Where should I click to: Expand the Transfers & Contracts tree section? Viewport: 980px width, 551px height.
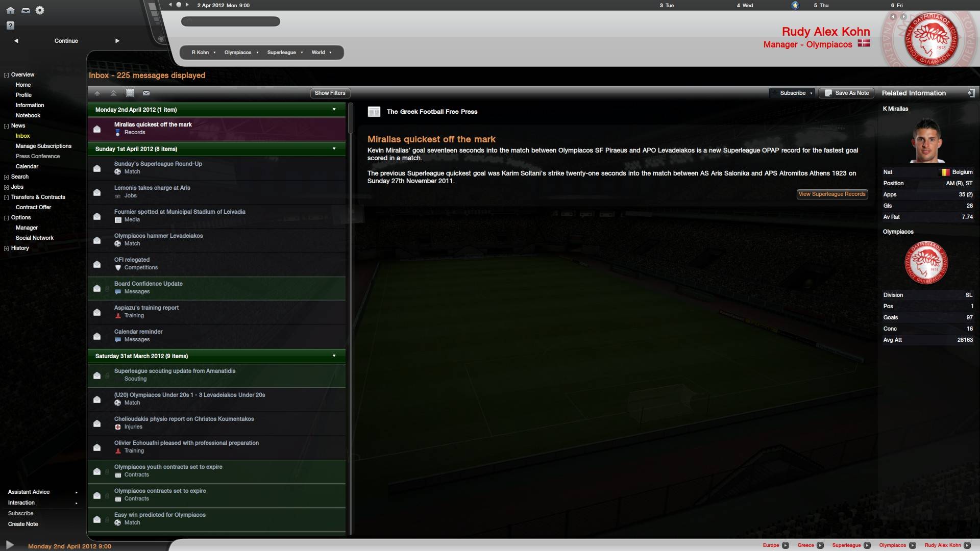[6, 197]
